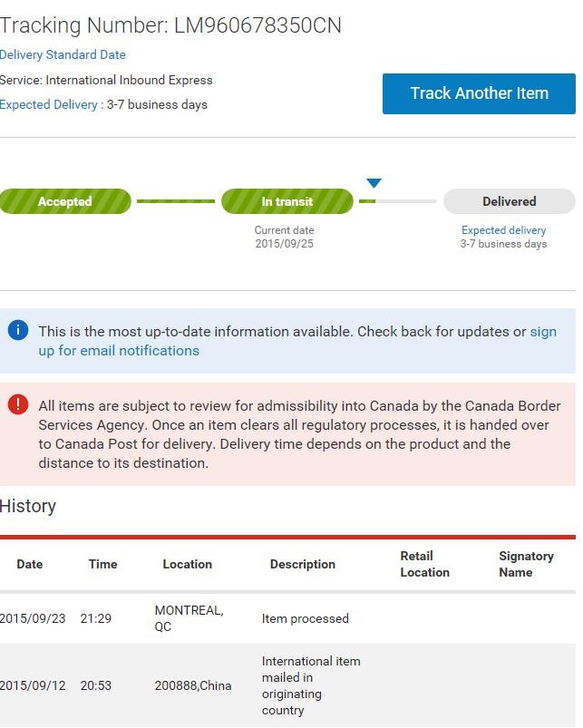
Task: Select the Accepted status pill
Action: click(x=65, y=201)
